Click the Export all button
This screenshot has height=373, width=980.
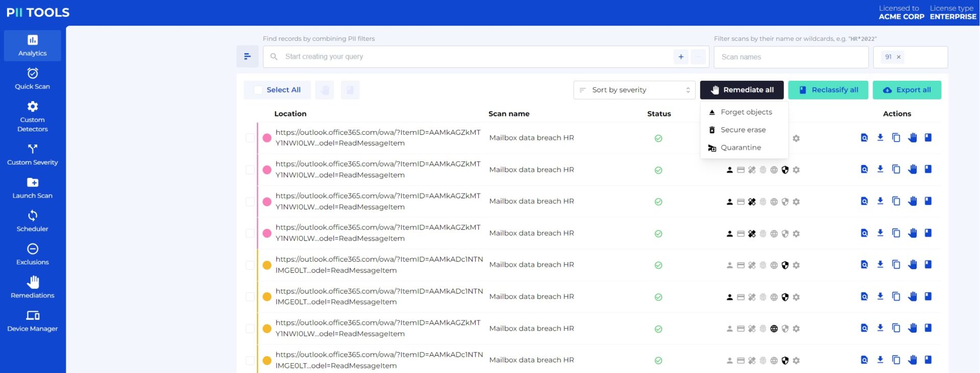tap(907, 90)
